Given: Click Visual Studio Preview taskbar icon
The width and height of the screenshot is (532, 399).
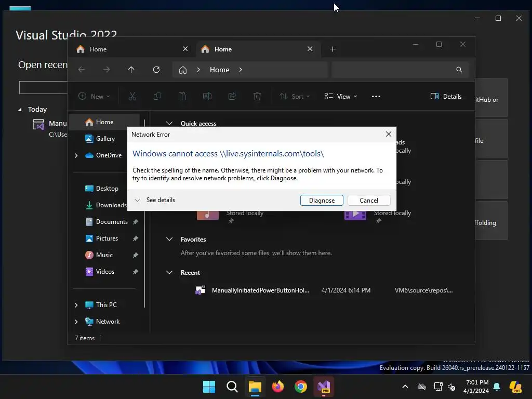Looking at the screenshot, I should click(x=324, y=387).
